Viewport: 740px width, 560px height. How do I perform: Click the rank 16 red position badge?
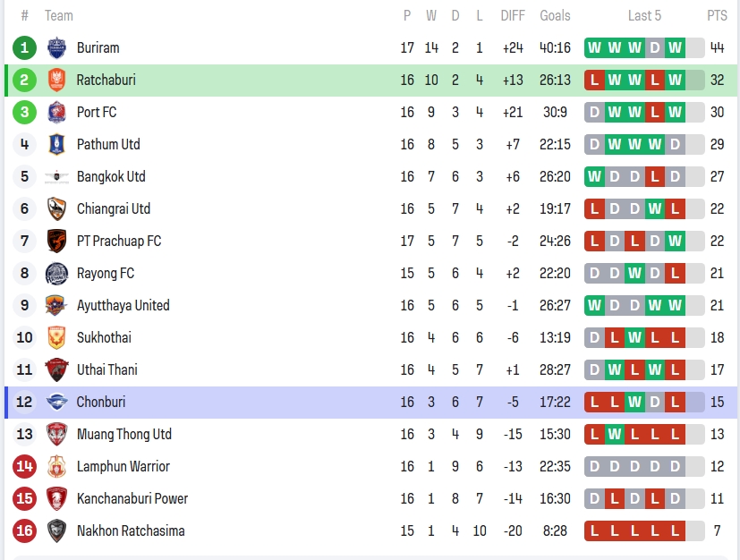25,530
